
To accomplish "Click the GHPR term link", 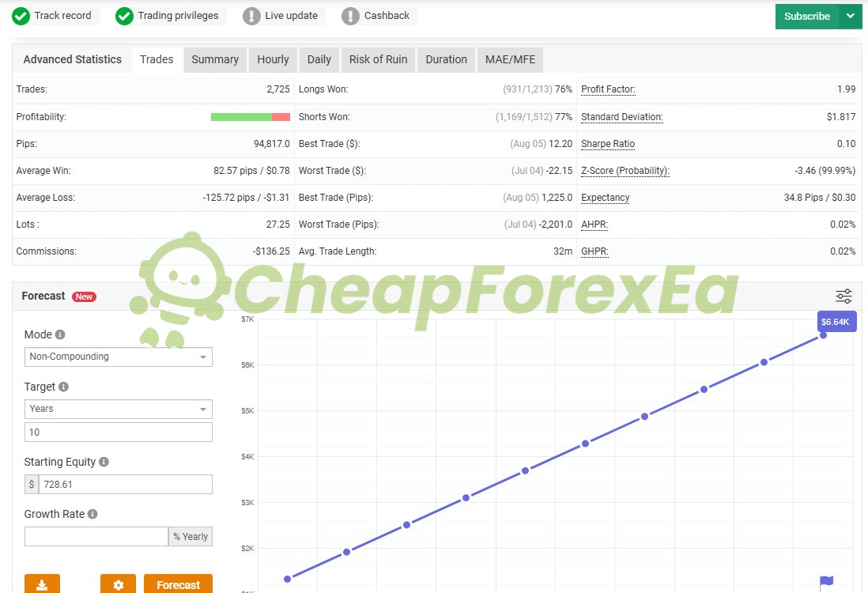I will [594, 251].
